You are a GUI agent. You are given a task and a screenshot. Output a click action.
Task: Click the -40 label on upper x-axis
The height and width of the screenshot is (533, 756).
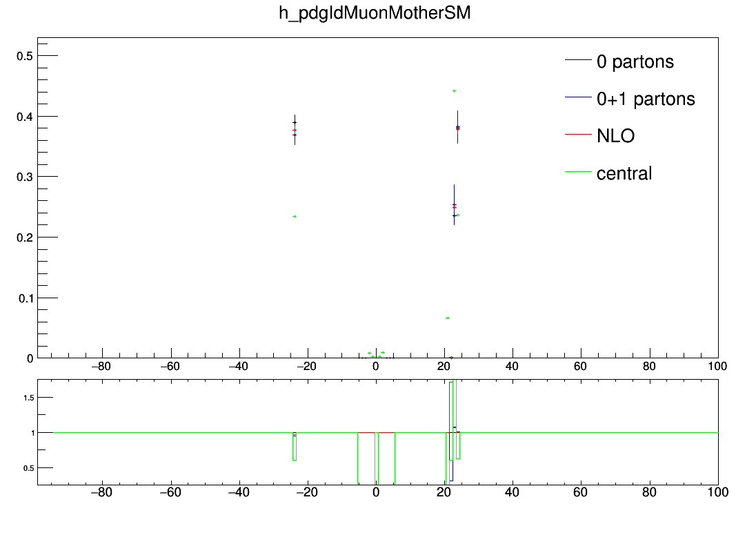tap(238, 366)
